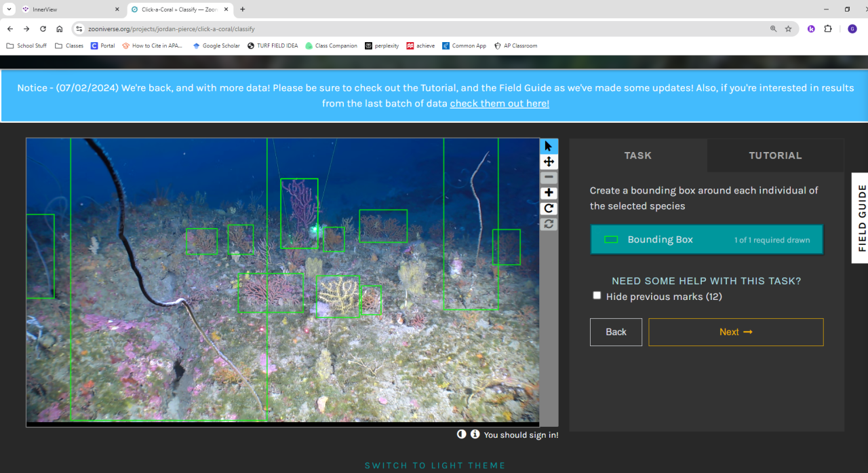Click the 'Create a bounding box' instruction text
Viewport: 868px width, 473px height.
click(x=704, y=198)
